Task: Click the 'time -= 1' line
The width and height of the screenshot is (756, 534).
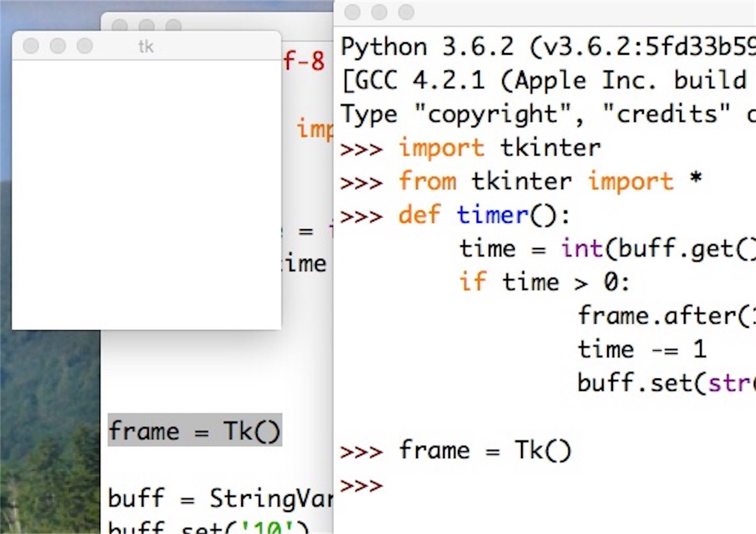Action: point(642,349)
